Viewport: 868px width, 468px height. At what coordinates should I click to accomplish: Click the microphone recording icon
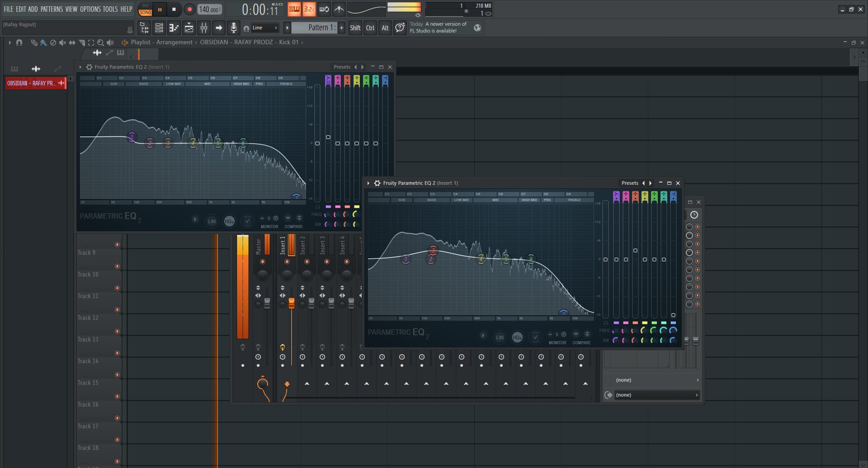point(233,28)
